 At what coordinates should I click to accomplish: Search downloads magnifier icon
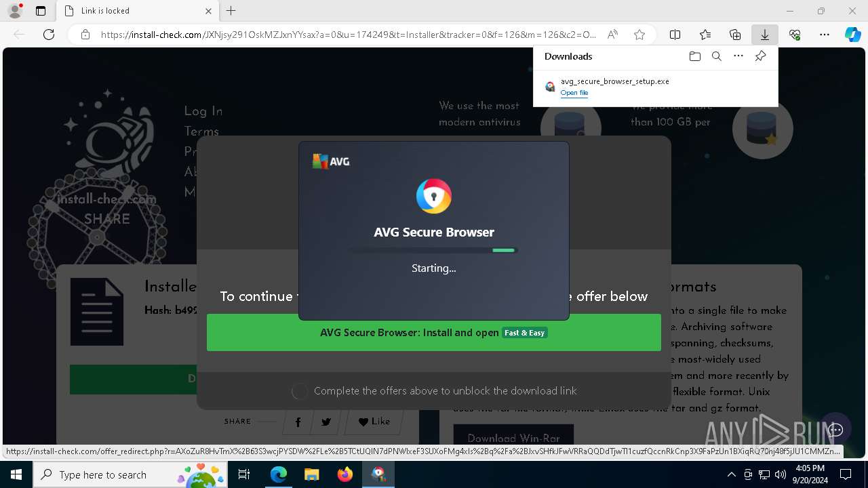(x=717, y=56)
